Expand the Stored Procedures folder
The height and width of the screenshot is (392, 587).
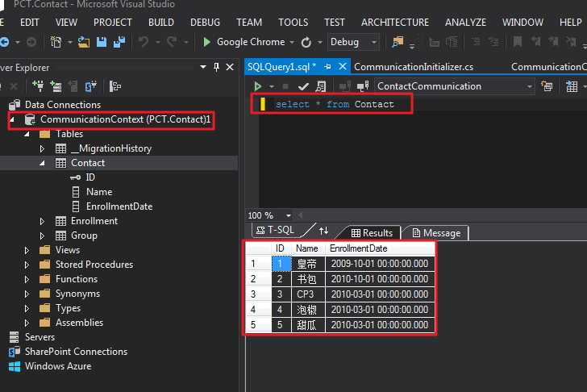27,265
